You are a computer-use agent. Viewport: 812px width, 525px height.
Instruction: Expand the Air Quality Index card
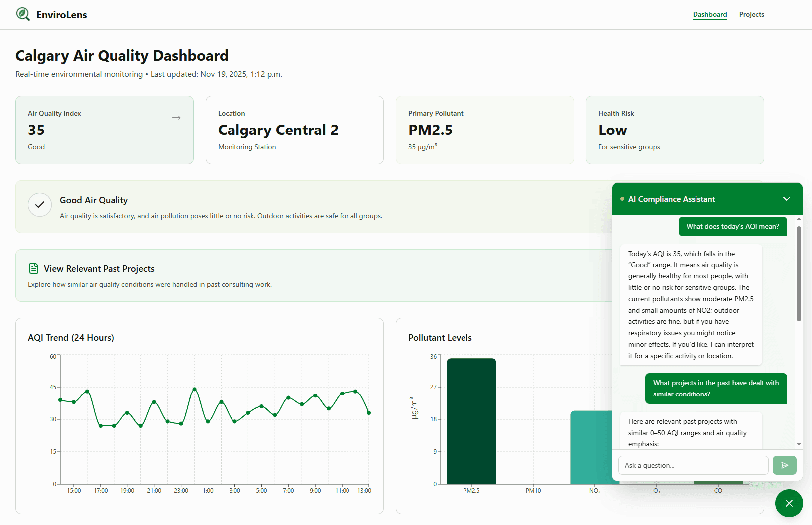point(104,130)
